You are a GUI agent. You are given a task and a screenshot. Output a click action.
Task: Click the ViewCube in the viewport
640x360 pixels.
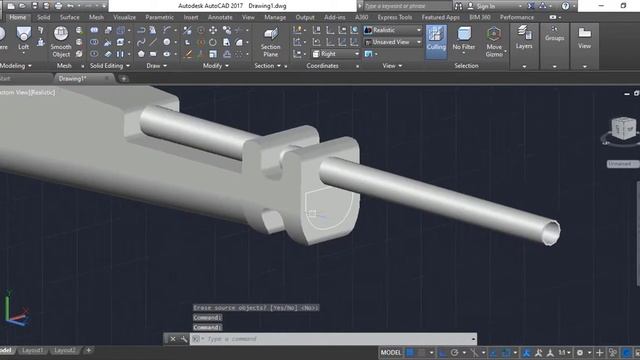623,129
